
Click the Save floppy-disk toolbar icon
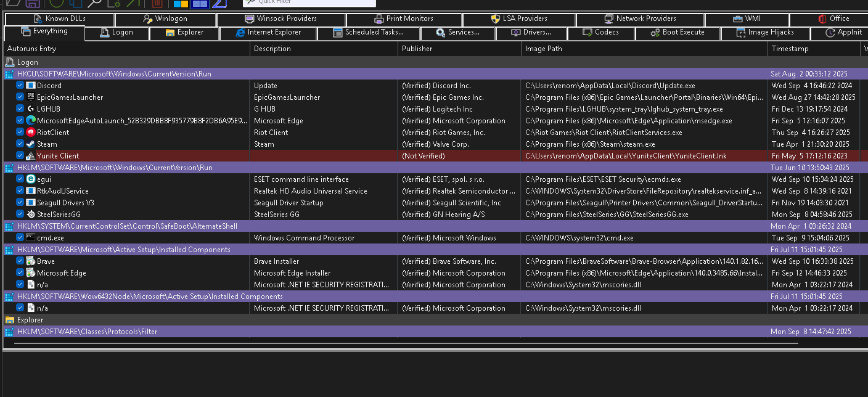34,3
